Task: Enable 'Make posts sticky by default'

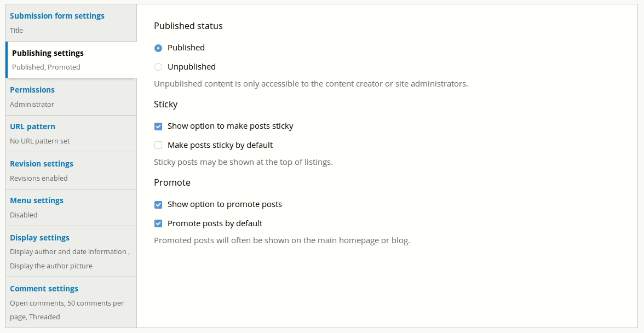Action: (x=158, y=145)
